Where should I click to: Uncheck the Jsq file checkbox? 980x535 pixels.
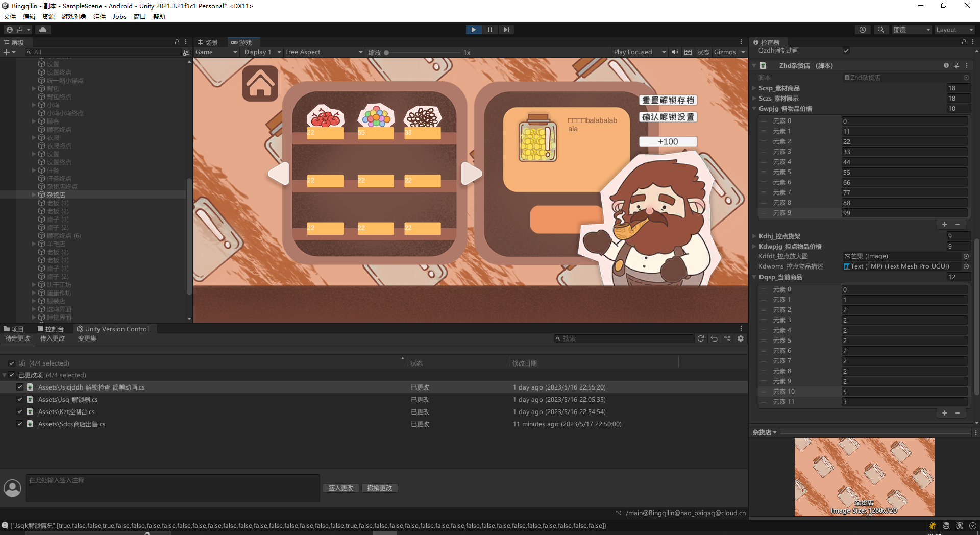pyautogui.click(x=20, y=400)
